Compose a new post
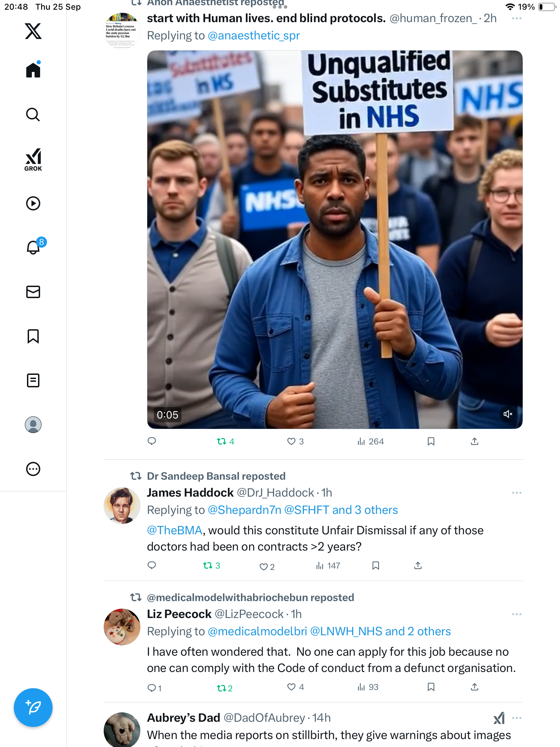Image resolution: width=560 pixels, height=747 pixels. (33, 707)
